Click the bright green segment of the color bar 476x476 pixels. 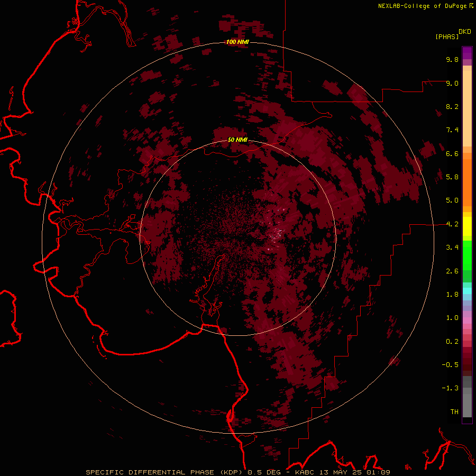point(467,255)
